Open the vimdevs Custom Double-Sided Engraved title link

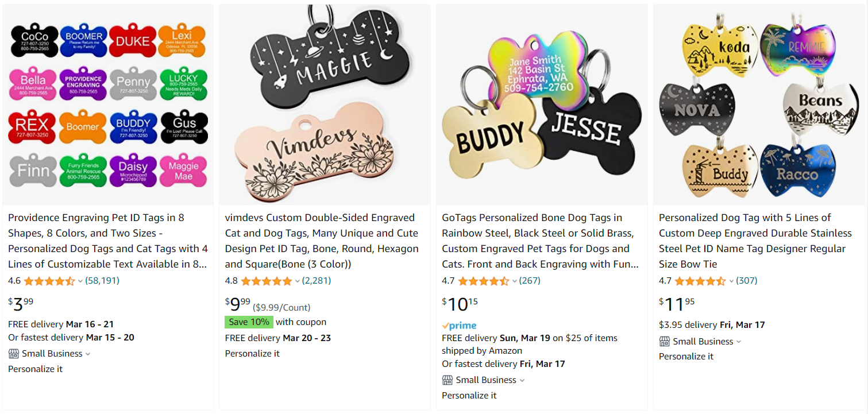(x=322, y=241)
